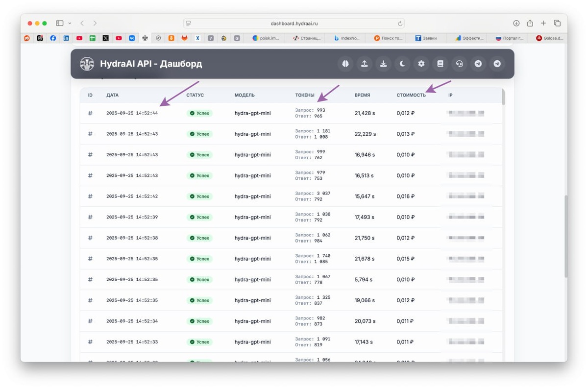Go back with the Safari back arrow
The height and width of the screenshot is (389, 588).
click(82, 23)
